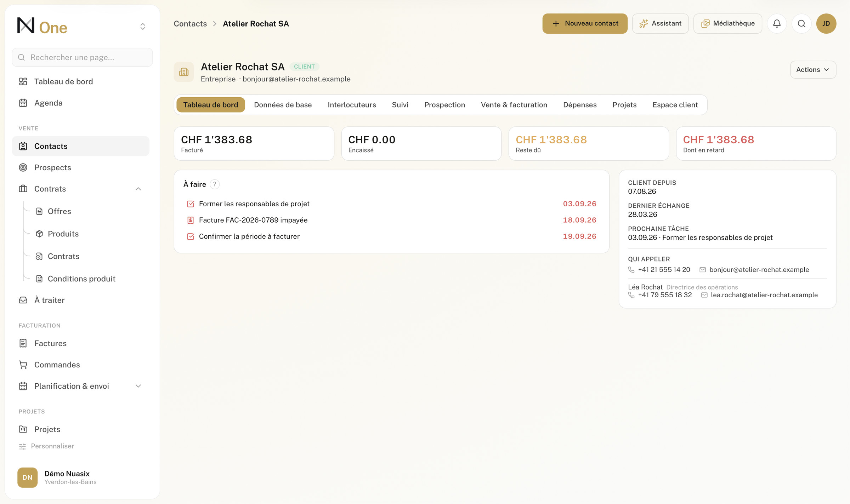Open the Médiathèque button

click(727, 23)
